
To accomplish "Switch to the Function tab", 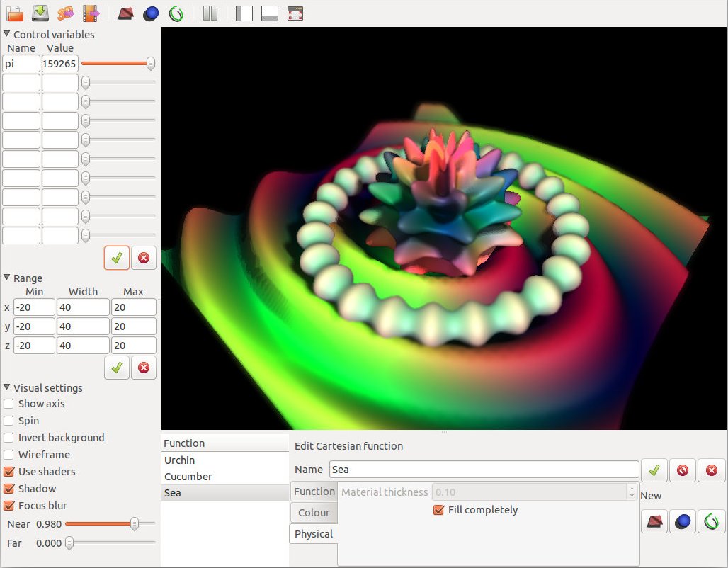I will (x=314, y=492).
